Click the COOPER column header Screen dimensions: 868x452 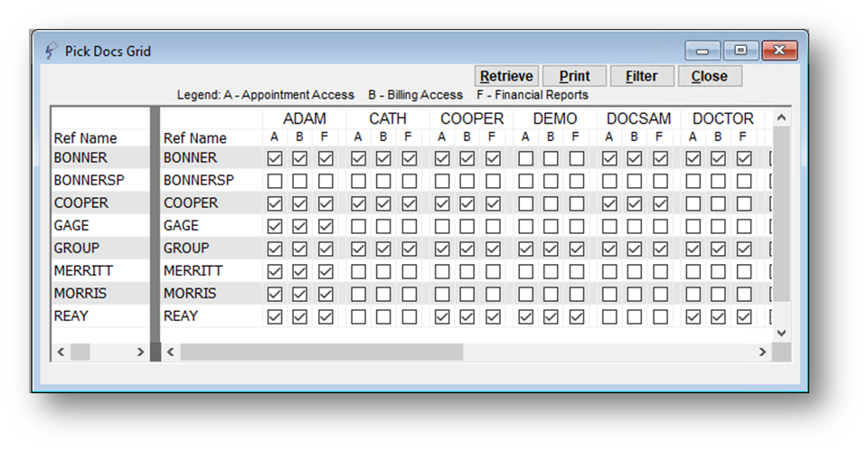pos(472,118)
